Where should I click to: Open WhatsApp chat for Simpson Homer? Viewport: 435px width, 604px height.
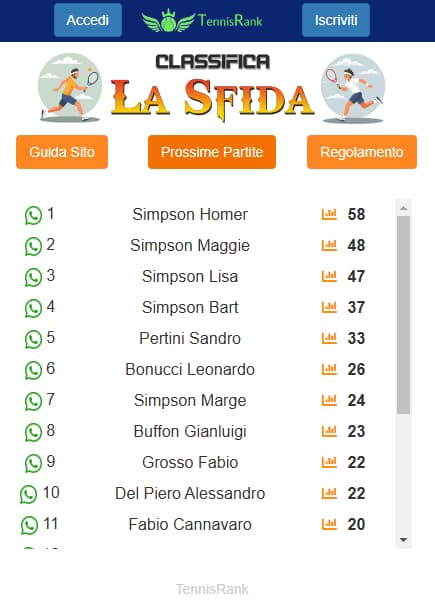point(33,215)
